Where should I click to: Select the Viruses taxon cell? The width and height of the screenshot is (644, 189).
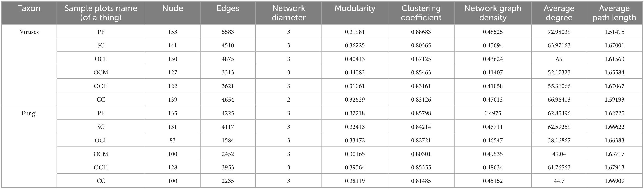[x=29, y=32]
